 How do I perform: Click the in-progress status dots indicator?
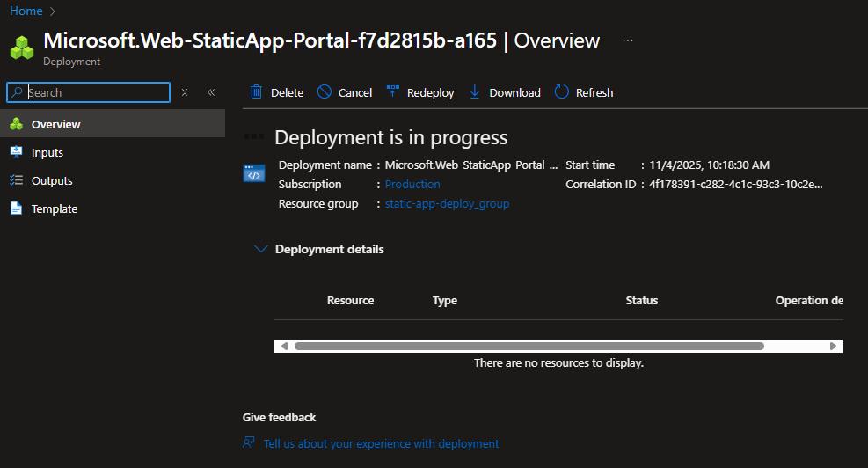pos(254,137)
